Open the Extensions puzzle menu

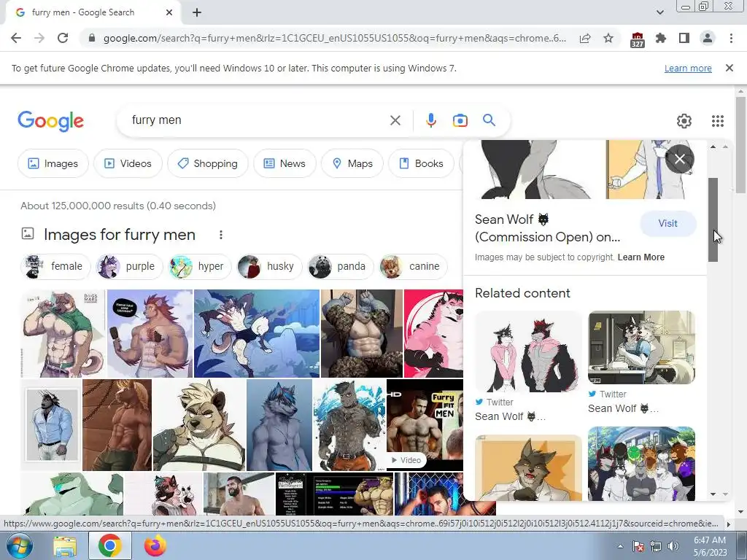click(661, 38)
